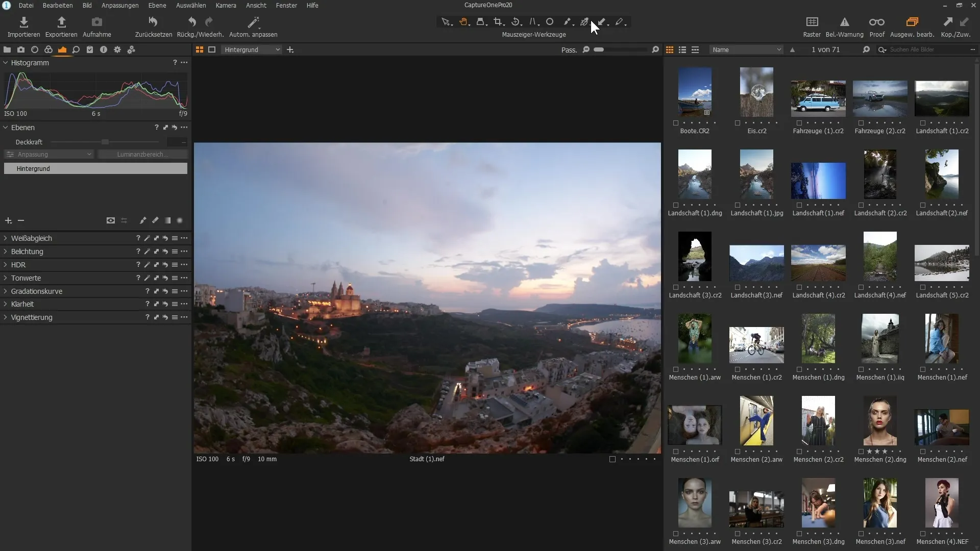This screenshot has width=980, height=551.
Task: Click Autom. anpassen magic wand
Action: (253, 27)
